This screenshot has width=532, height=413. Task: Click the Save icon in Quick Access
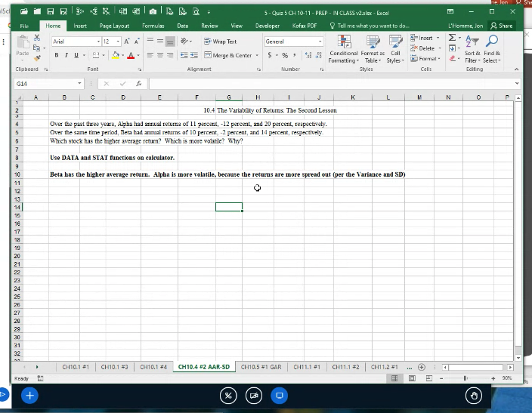[50, 12]
